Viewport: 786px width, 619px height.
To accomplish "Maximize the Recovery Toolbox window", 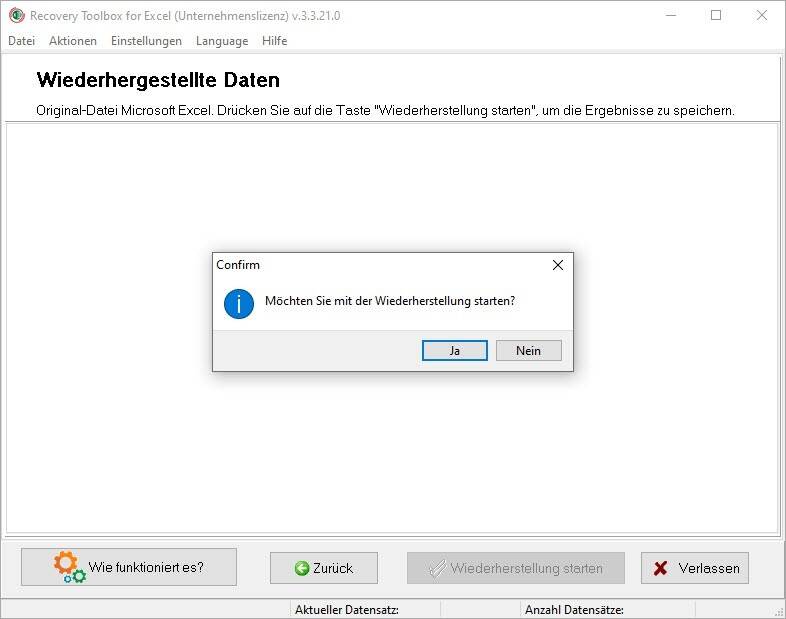I will coord(716,15).
